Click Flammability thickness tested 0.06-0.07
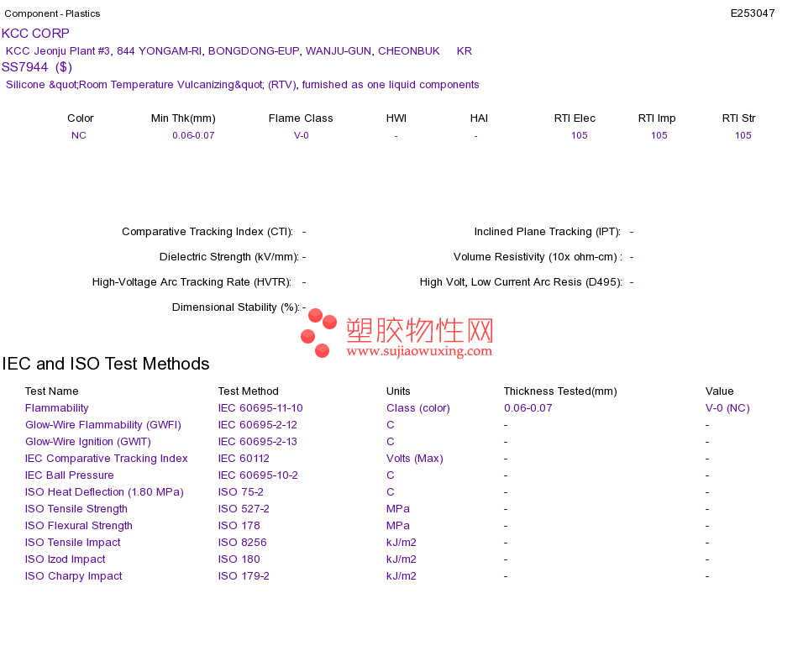This screenshot has height=672, width=798. point(528,407)
